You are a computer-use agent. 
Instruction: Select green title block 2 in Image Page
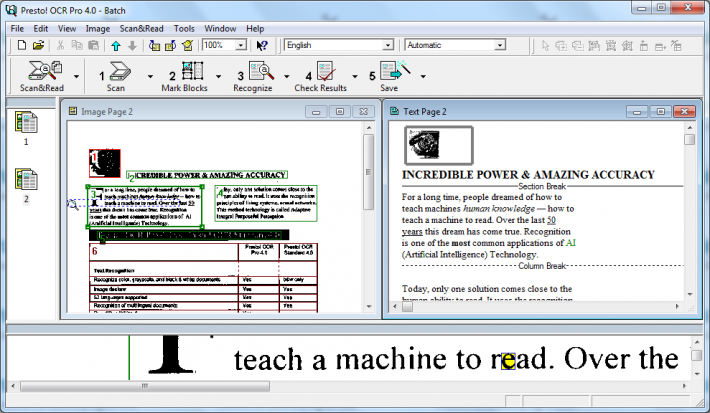point(207,175)
